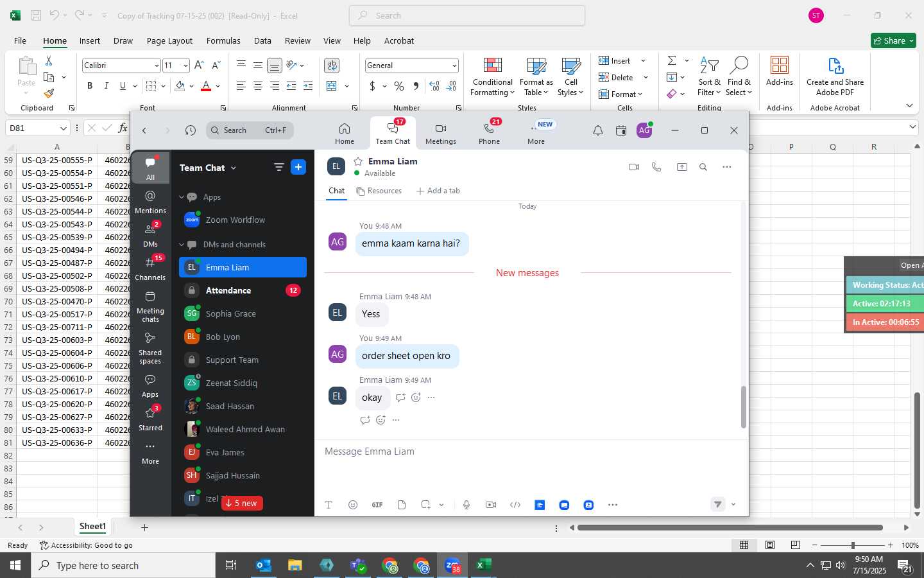This screenshot has width=924, height=578.
Task: Open the Zoom Home tab
Action: click(x=344, y=133)
